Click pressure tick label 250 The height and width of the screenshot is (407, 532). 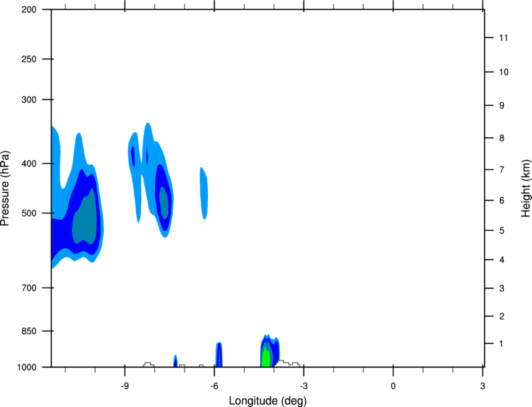pos(29,59)
